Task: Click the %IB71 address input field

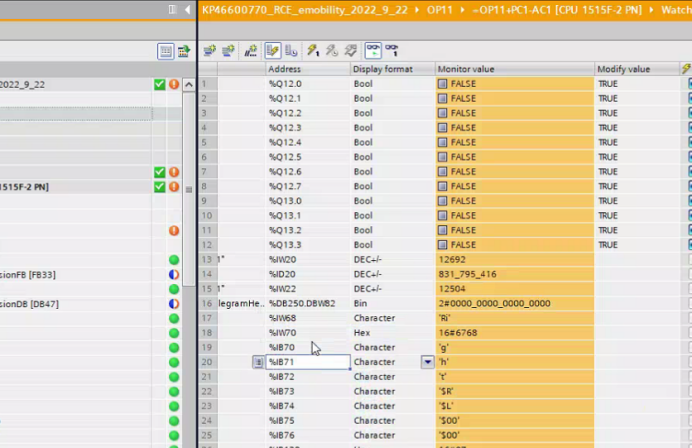Action: click(308, 362)
